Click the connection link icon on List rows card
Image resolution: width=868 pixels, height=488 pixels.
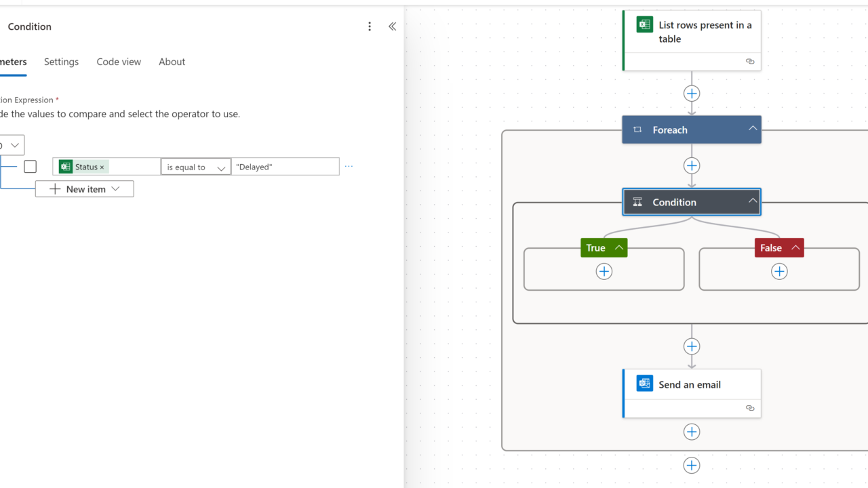coord(749,61)
